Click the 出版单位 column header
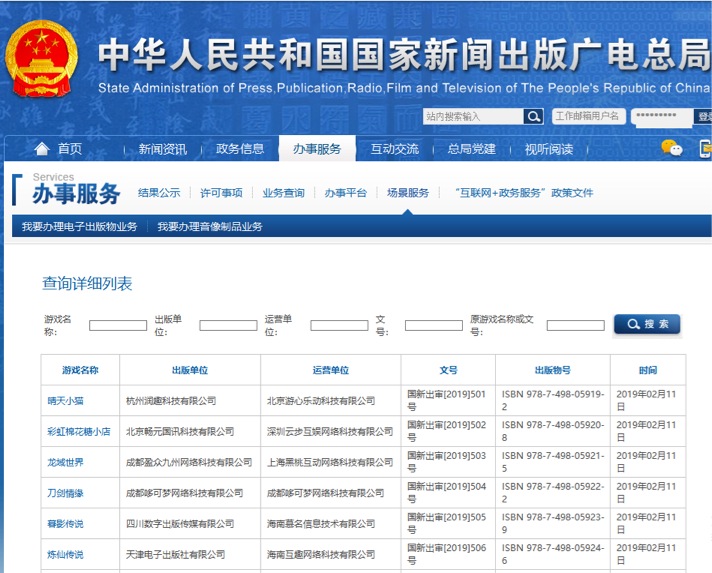 click(x=190, y=370)
